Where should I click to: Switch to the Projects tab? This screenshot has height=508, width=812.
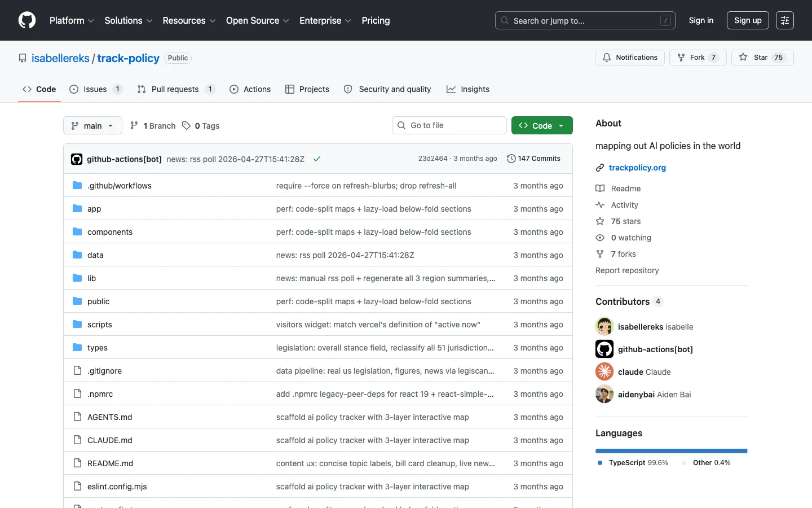tap(307, 89)
